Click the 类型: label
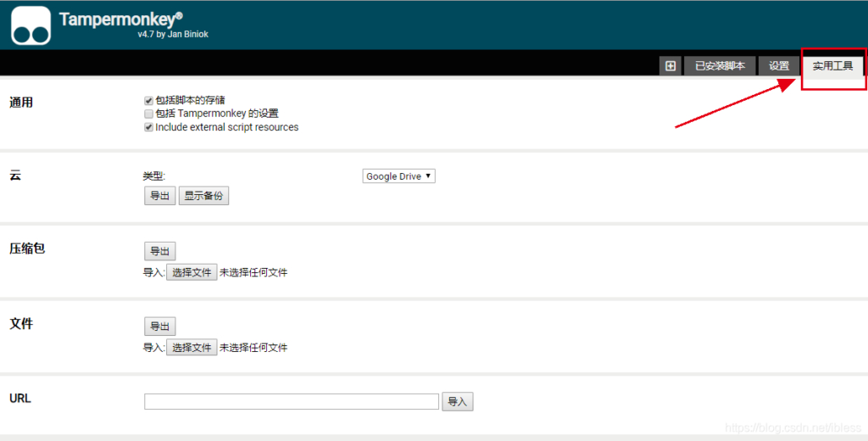 point(154,176)
